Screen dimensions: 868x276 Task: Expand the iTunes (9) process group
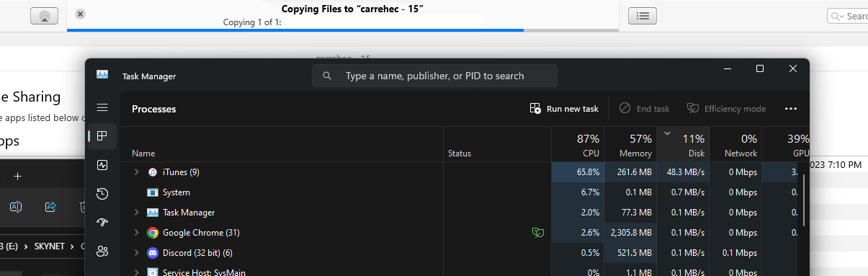point(136,172)
